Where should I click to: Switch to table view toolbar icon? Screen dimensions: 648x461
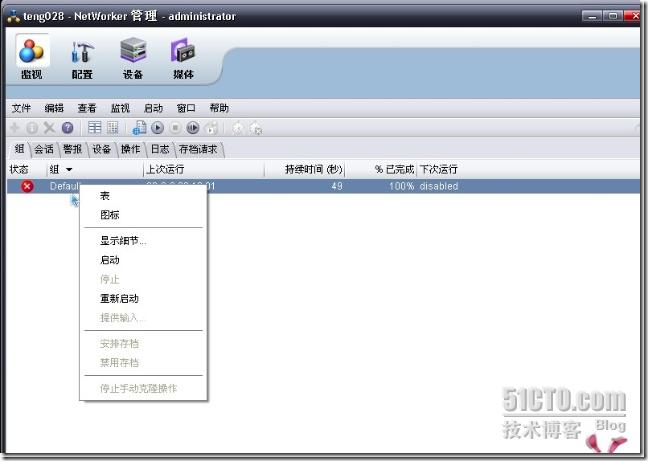pos(95,128)
